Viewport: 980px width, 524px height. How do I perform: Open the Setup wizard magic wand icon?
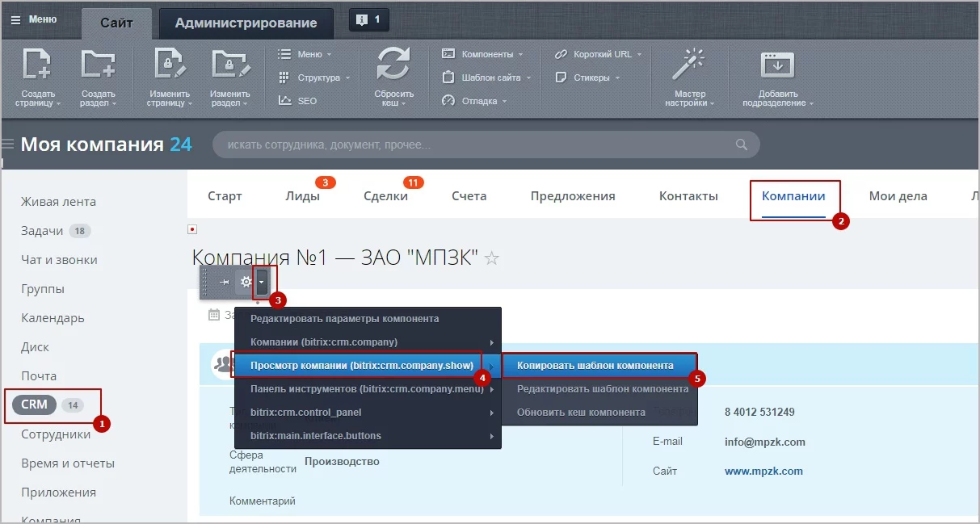(x=691, y=66)
